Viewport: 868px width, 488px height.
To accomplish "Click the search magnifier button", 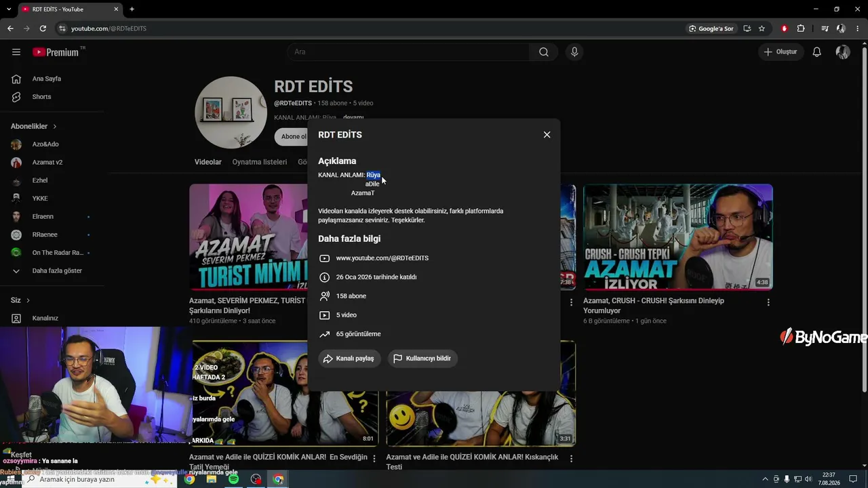I will 544,52.
